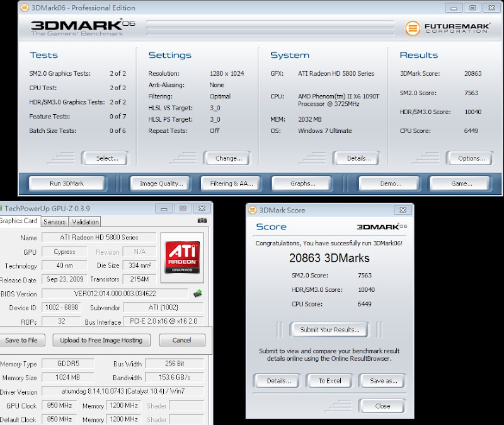Click the GPU-Z screenshot camera icon
504x425 pixels.
(202, 221)
